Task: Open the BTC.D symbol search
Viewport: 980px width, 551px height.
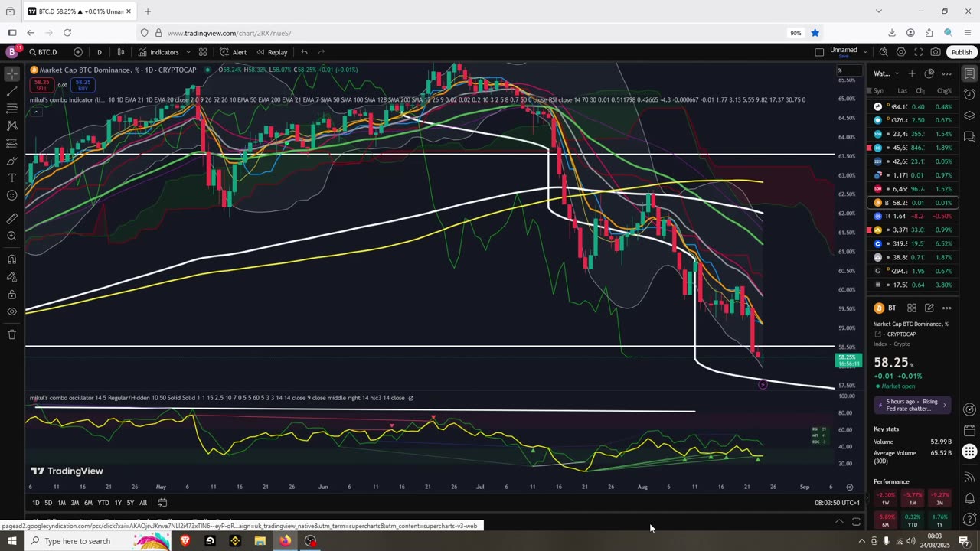Action: (44, 52)
